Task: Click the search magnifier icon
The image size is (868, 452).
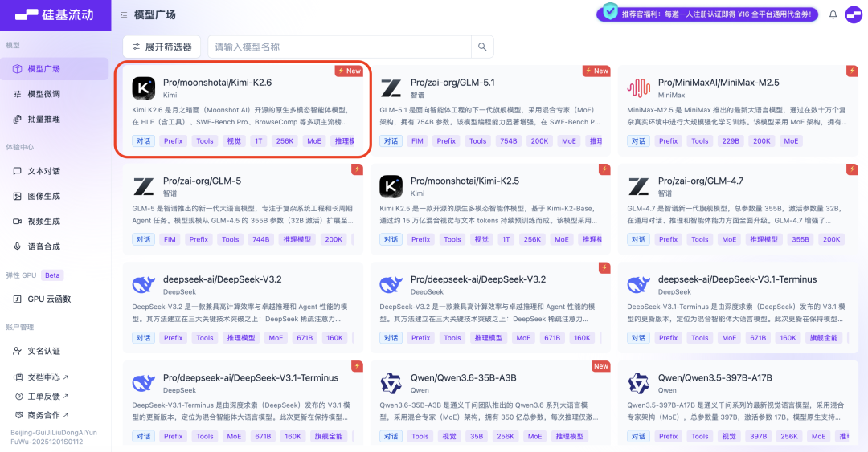Action: pyautogui.click(x=482, y=47)
